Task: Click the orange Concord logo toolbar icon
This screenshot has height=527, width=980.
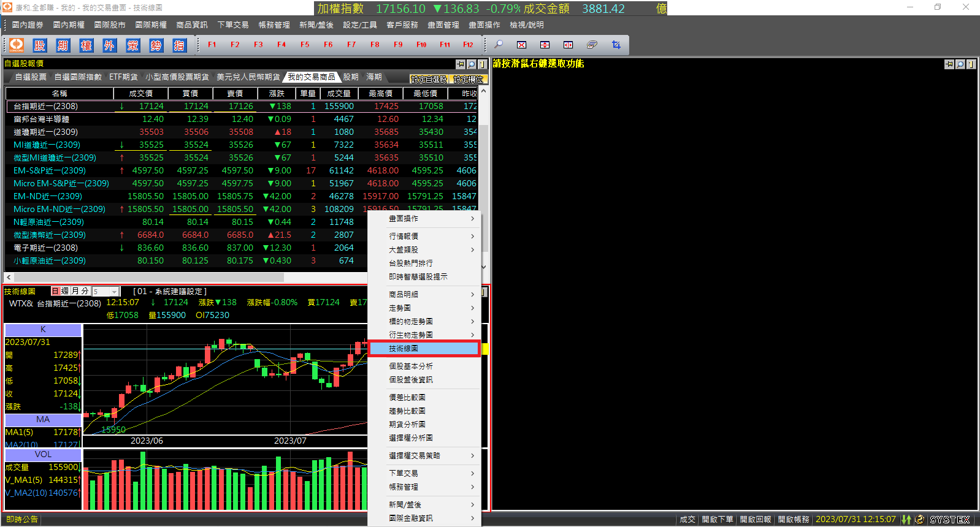Action: (17, 45)
